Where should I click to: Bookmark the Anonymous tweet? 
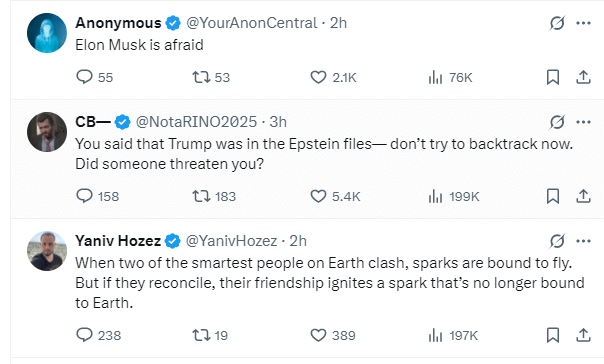tap(553, 77)
